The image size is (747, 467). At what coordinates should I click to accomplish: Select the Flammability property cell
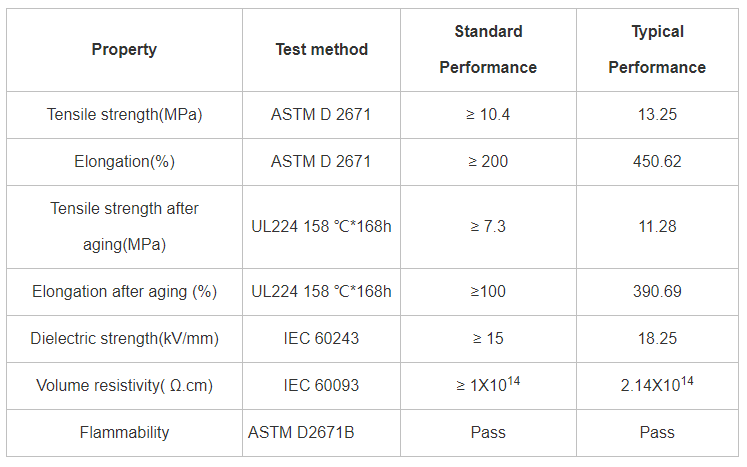tap(124, 433)
